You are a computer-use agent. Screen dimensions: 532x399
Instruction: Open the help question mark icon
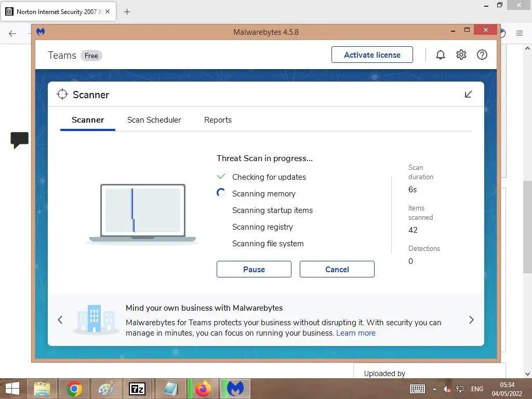(x=482, y=55)
